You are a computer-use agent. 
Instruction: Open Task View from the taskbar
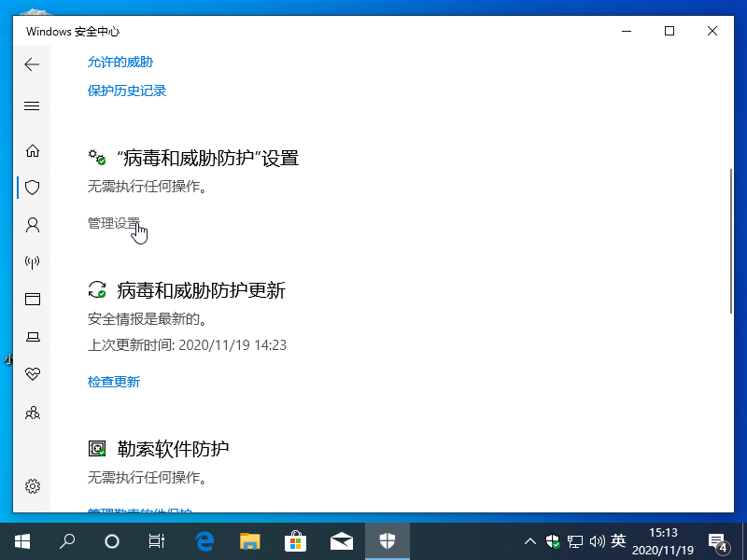[157, 540]
